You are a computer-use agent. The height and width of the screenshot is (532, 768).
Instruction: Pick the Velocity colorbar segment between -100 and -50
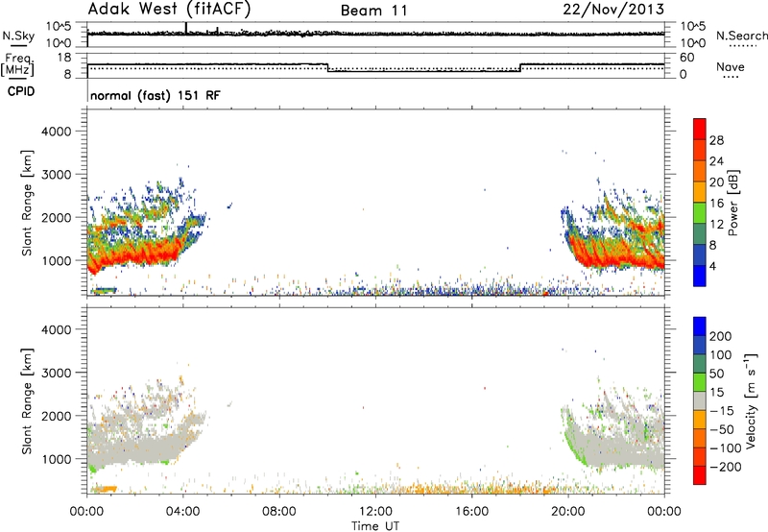coord(700,438)
